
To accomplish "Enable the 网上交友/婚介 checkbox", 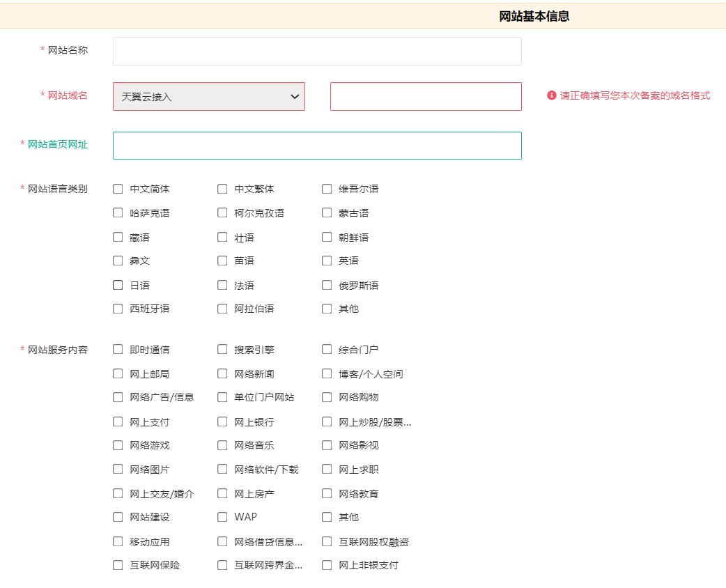I will tap(118, 493).
